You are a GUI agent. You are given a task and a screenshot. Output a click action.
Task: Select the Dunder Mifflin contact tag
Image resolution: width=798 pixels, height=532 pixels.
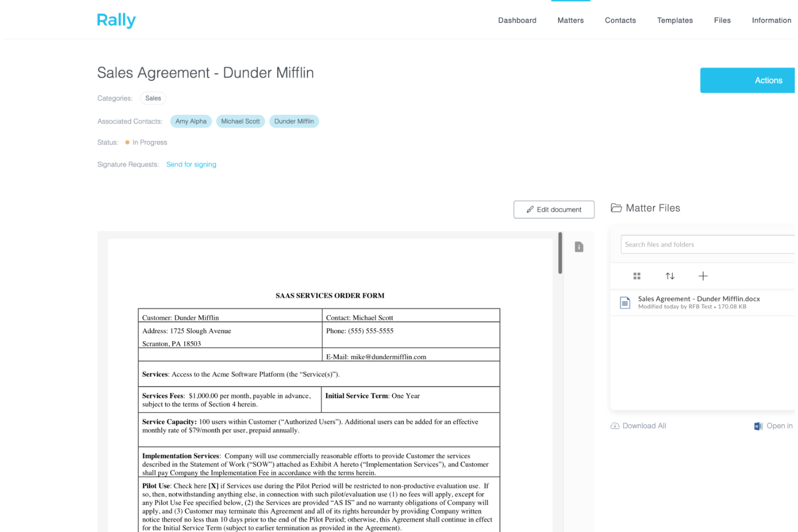point(294,121)
